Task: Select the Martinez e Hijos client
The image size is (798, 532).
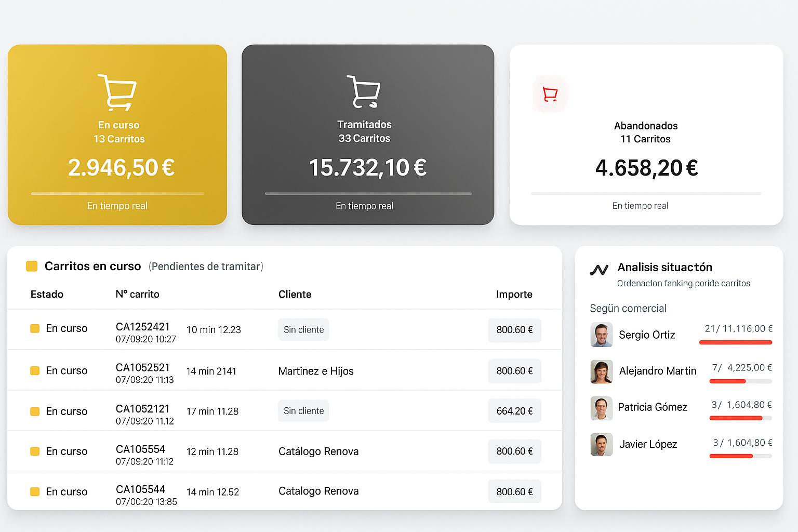Action: coord(316,371)
